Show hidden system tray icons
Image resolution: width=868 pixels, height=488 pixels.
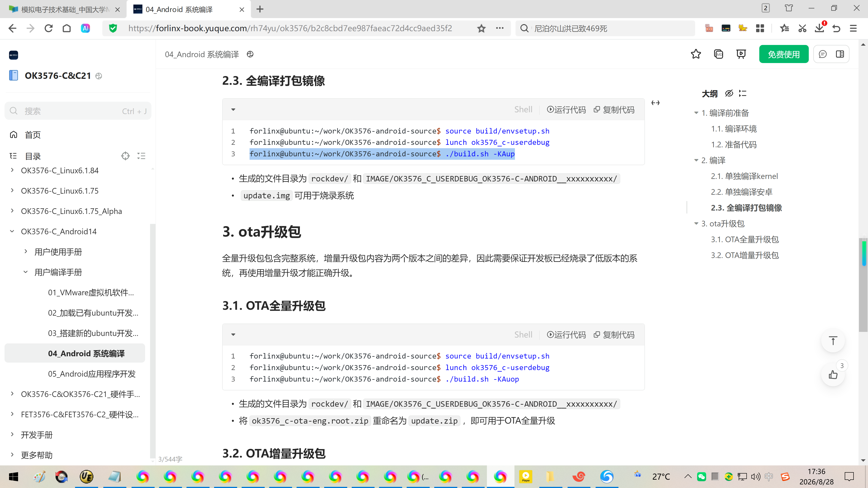point(688,476)
